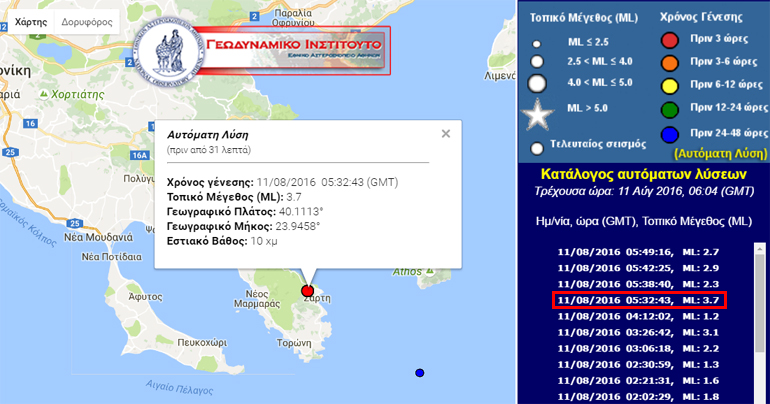Select catalog entry 03:26:42 ML: 3.1
Image resolution: width=770 pixels, height=404 pixels.
click(638, 332)
